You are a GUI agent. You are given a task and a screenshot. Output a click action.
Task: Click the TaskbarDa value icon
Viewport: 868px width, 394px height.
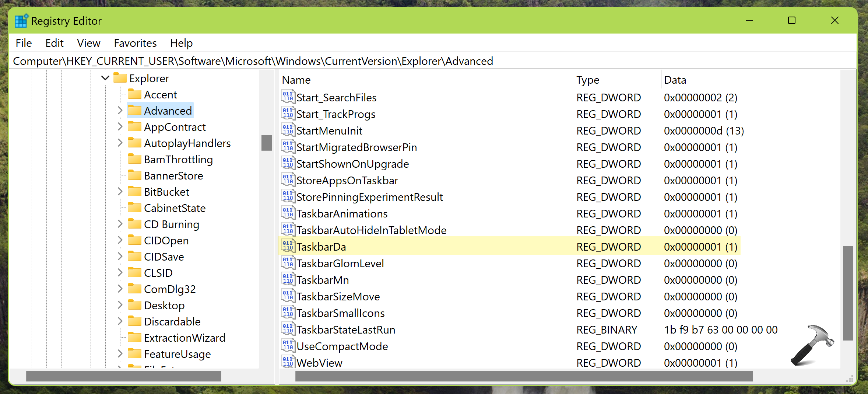pos(288,246)
